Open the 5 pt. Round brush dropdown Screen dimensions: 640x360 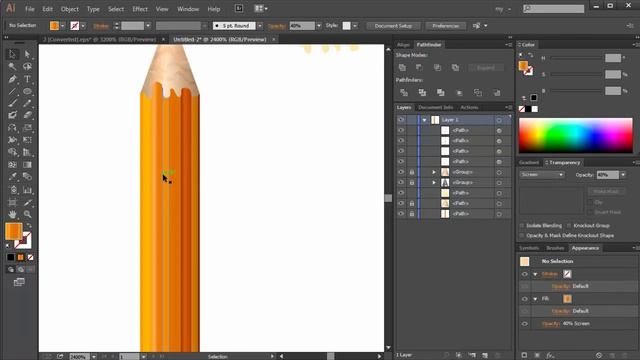click(260, 26)
